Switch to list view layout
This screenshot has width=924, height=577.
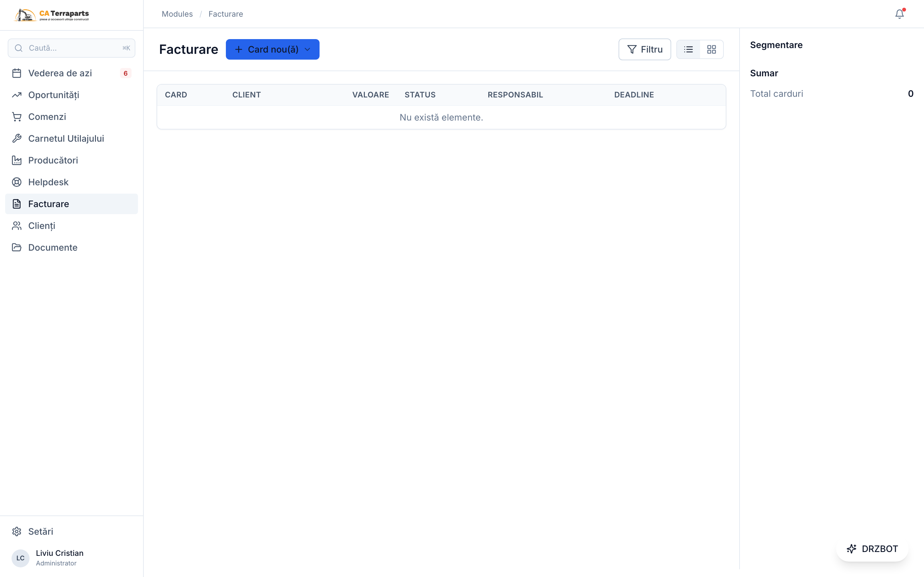pyautogui.click(x=689, y=49)
